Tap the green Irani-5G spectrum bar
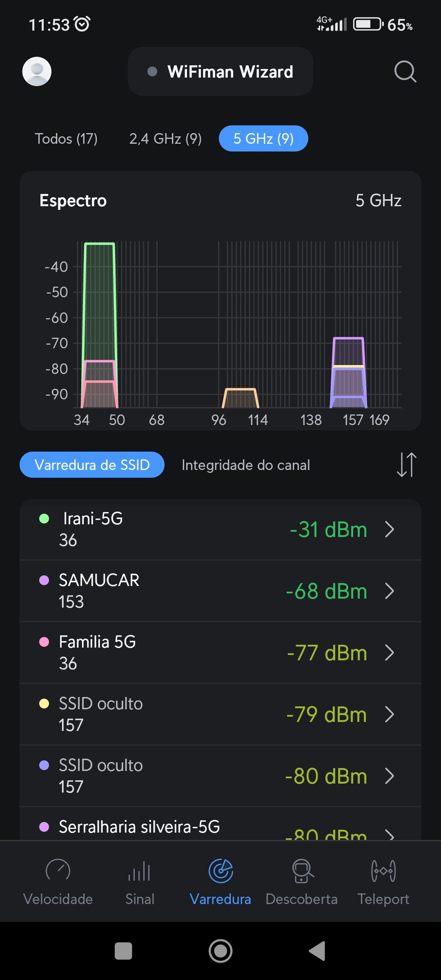Screen dimensions: 441x980 pyautogui.click(x=99, y=298)
